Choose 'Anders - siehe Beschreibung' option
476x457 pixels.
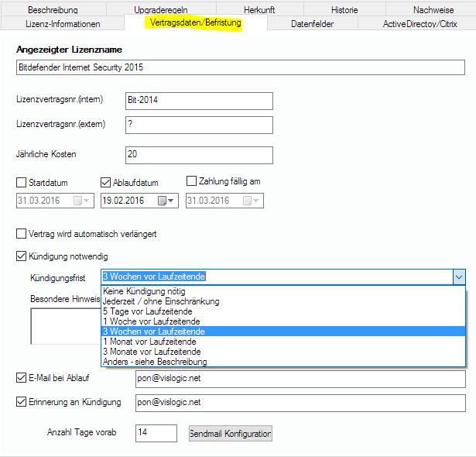(x=283, y=361)
